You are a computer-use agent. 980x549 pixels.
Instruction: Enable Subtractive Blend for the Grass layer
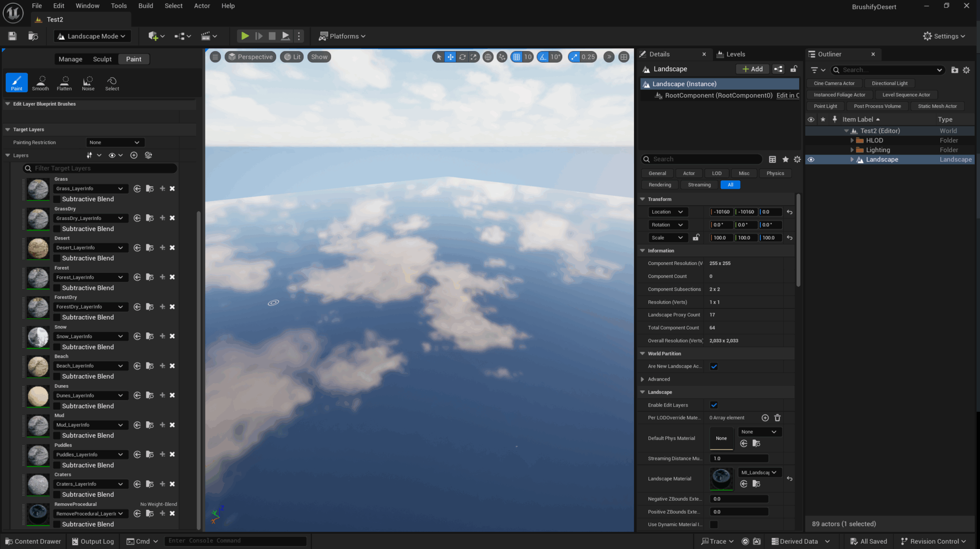(56, 199)
